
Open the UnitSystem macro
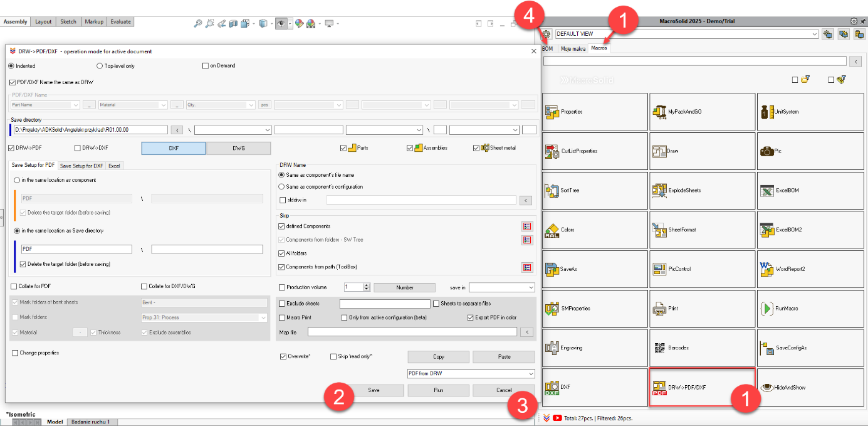(x=810, y=112)
